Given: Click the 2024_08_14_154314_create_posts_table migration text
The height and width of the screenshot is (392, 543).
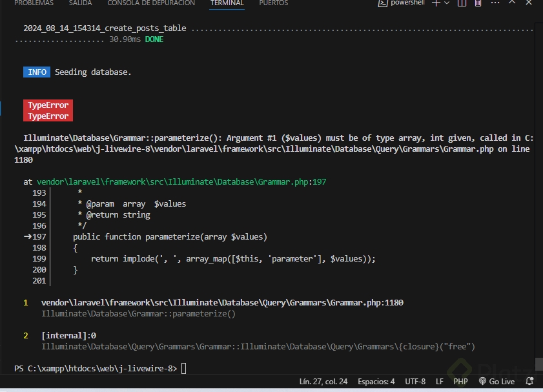Looking at the screenshot, I should click(x=105, y=28).
